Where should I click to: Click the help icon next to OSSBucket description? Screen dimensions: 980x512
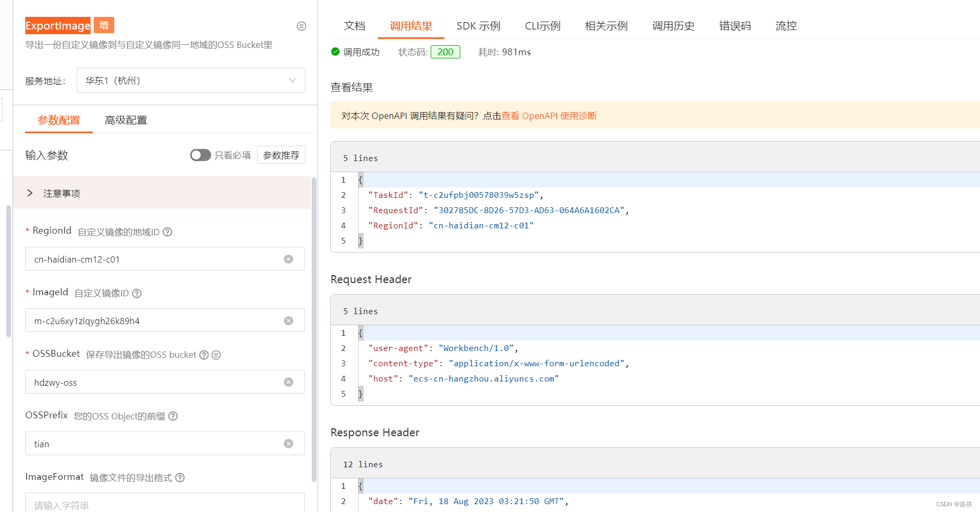[x=204, y=355]
